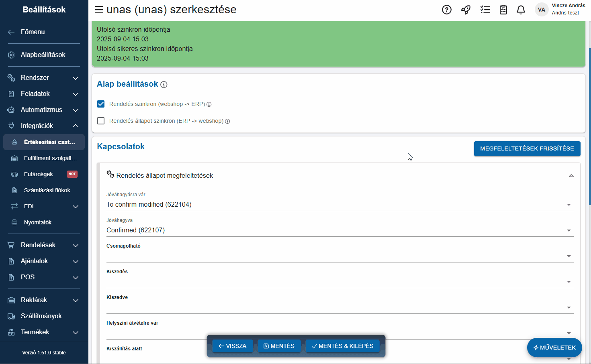Click the help question mark icon
Viewport: 591px width, 364px height.
446,10
